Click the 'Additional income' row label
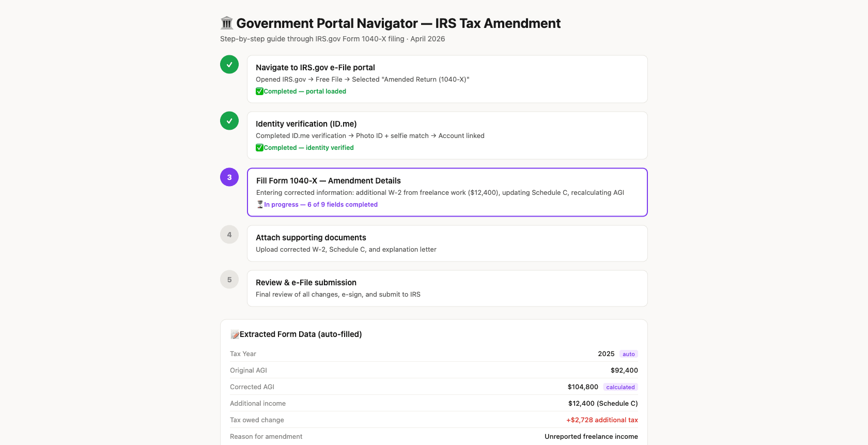 (x=258, y=404)
